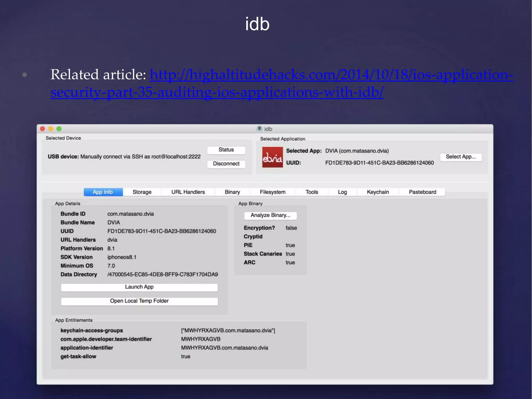
Task: Select the App Info tab
Action: (103, 192)
